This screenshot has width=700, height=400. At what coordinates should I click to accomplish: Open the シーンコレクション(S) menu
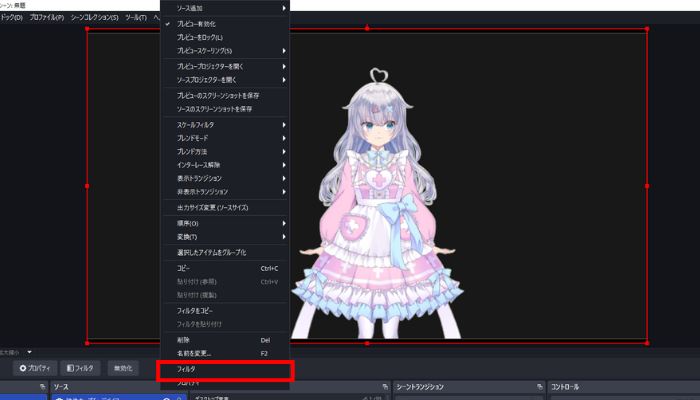click(x=95, y=18)
